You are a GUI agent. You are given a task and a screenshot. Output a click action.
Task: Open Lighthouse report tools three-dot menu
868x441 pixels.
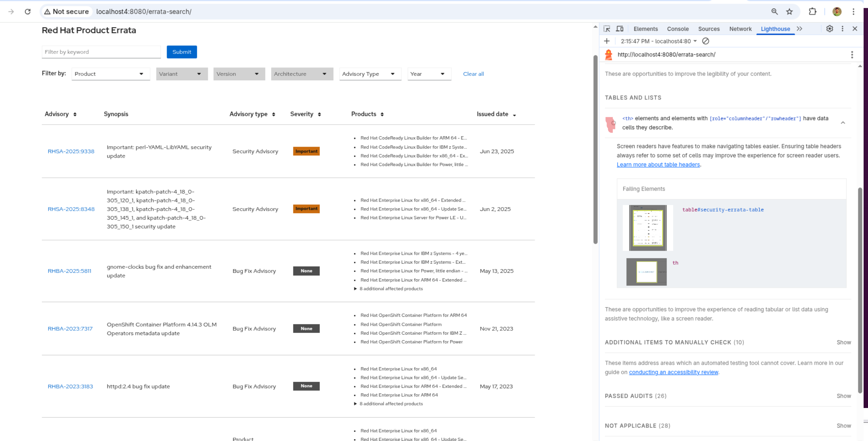(x=852, y=55)
